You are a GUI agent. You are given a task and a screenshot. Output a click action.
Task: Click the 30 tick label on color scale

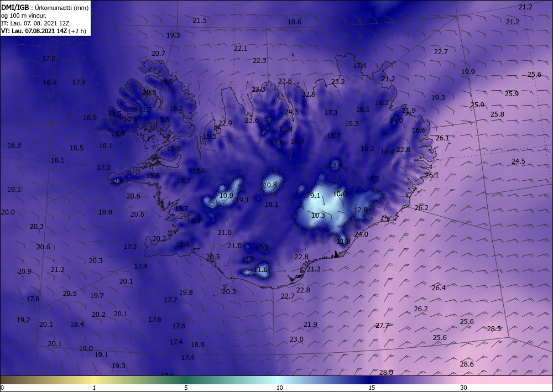coord(463,388)
